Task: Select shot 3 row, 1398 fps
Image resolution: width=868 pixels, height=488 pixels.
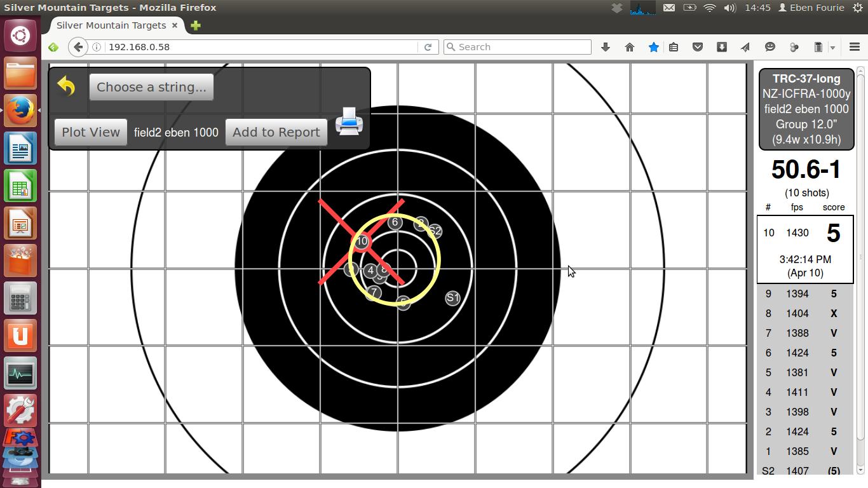Action: coord(805,412)
